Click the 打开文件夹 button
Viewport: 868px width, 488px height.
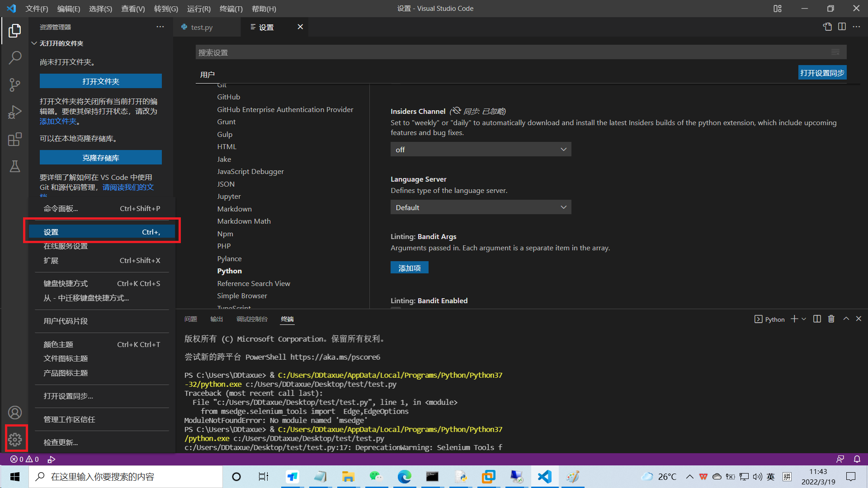click(101, 81)
